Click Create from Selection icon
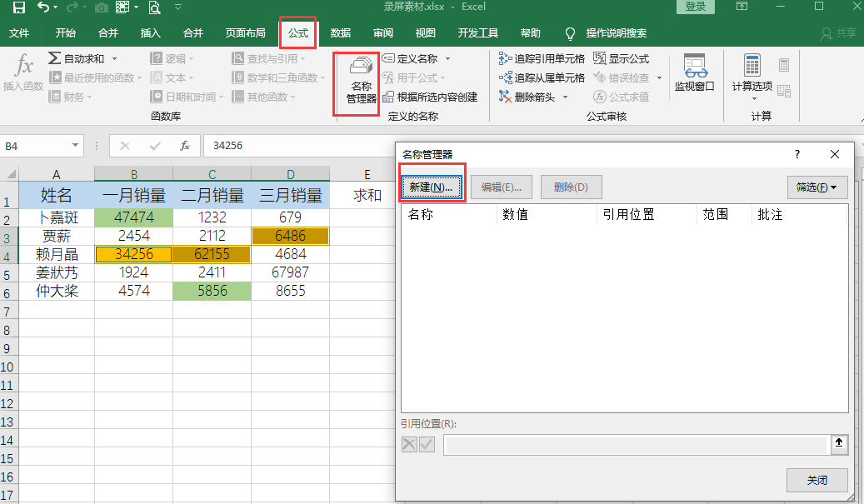Viewport: 864px width, 504px height. pyautogui.click(x=388, y=97)
